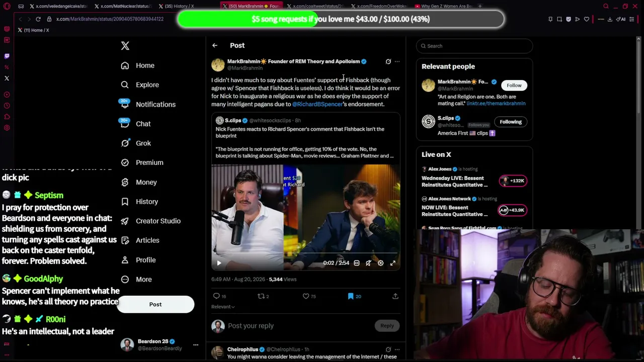The width and height of the screenshot is (644, 362).
Task: Open S.clips quoted post author name
Action: coord(233,121)
